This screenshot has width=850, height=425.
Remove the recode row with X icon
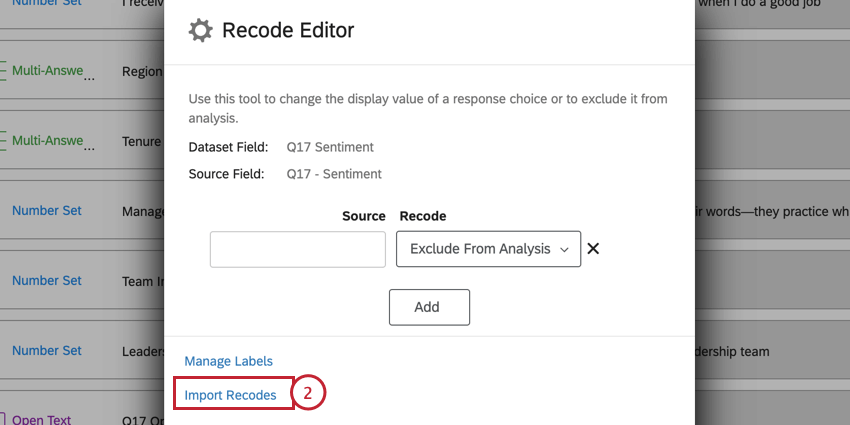[x=593, y=249]
